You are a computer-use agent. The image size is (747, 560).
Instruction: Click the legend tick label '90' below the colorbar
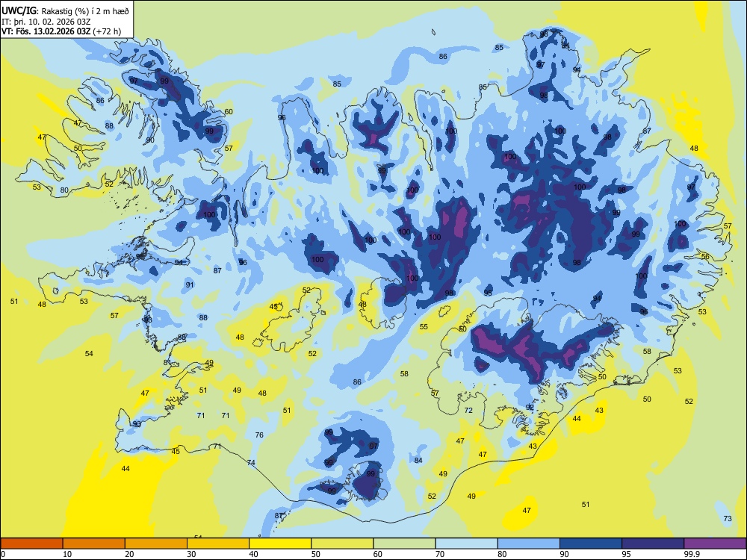565,554
